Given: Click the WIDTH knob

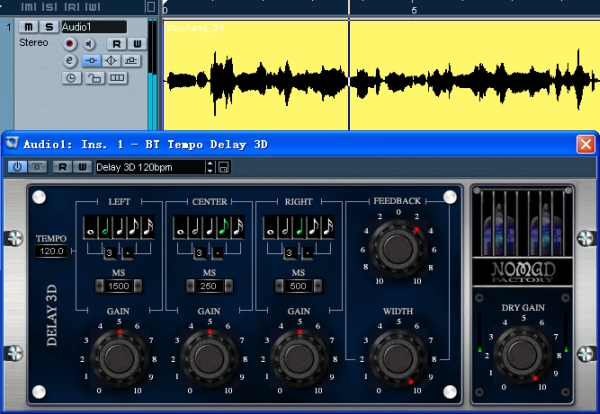Looking at the screenshot, I should point(398,358).
